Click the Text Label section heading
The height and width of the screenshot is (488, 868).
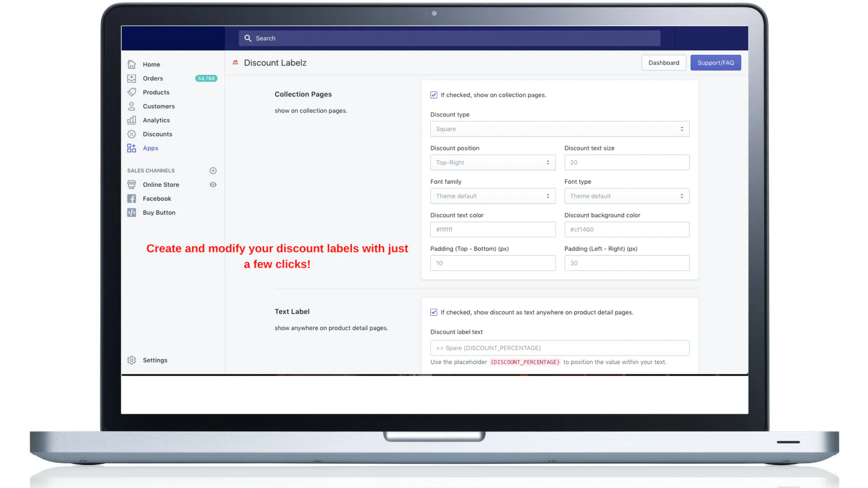coord(292,312)
